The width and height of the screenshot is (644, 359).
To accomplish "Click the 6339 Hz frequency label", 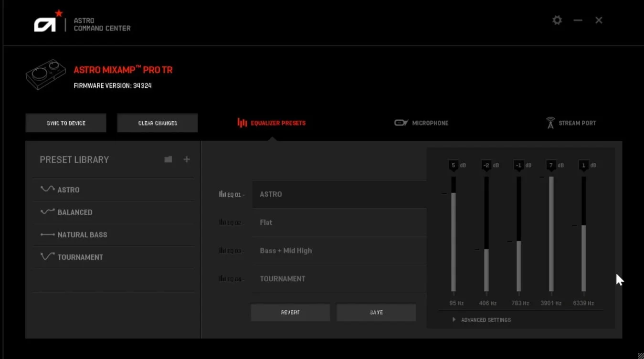I will [x=583, y=303].
